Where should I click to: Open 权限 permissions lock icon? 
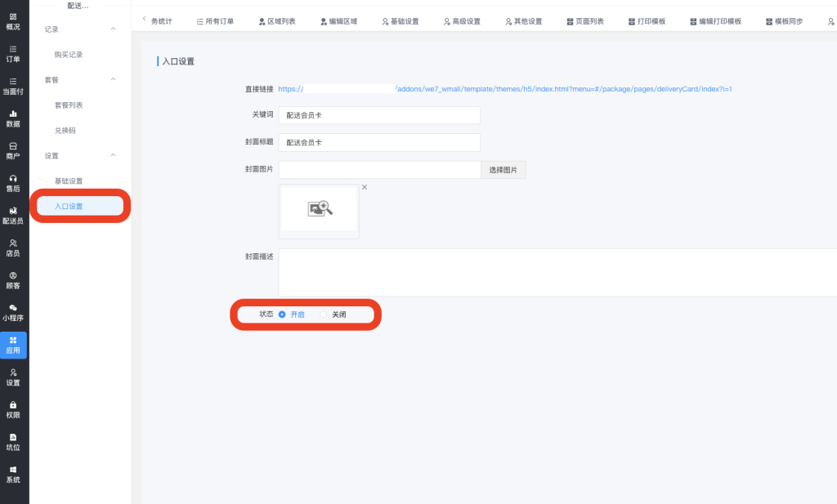click(13, 409)
